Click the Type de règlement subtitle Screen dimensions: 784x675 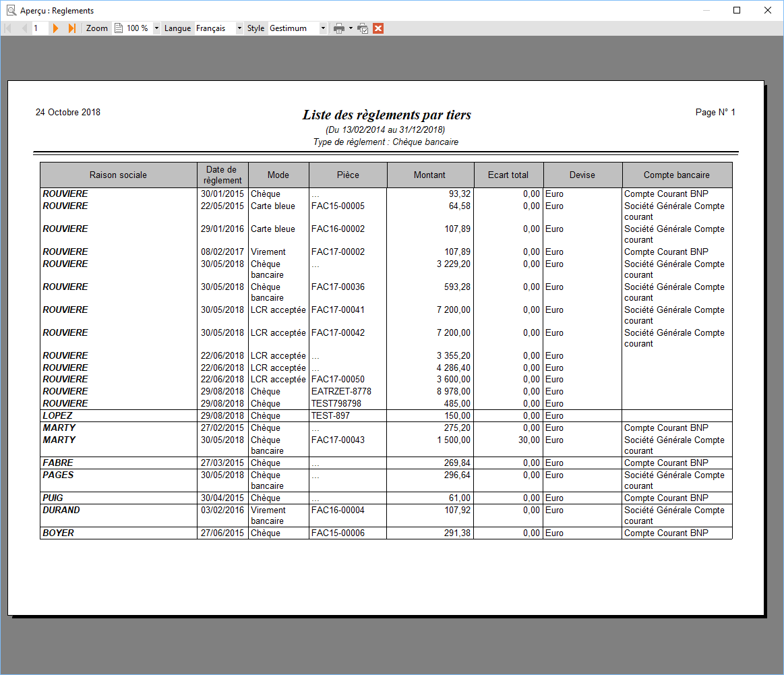(386, 142)
